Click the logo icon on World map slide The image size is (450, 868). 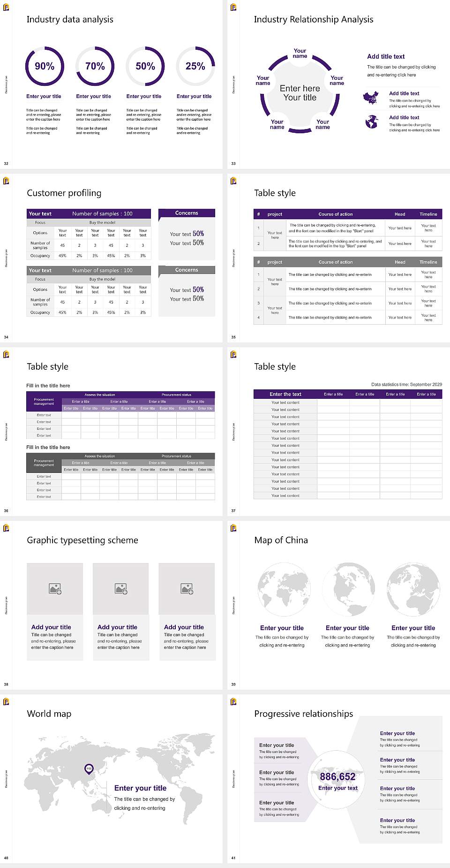click(6, 701)
